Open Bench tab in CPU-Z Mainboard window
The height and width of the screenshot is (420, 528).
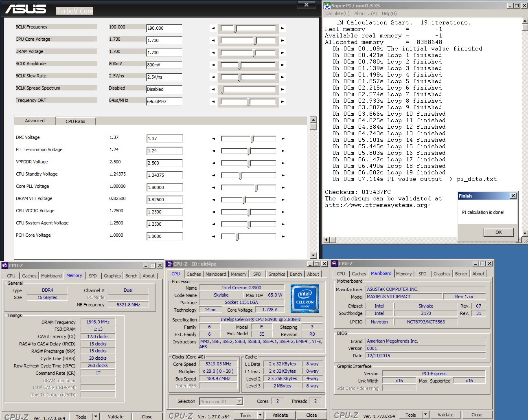pos(461,274)
